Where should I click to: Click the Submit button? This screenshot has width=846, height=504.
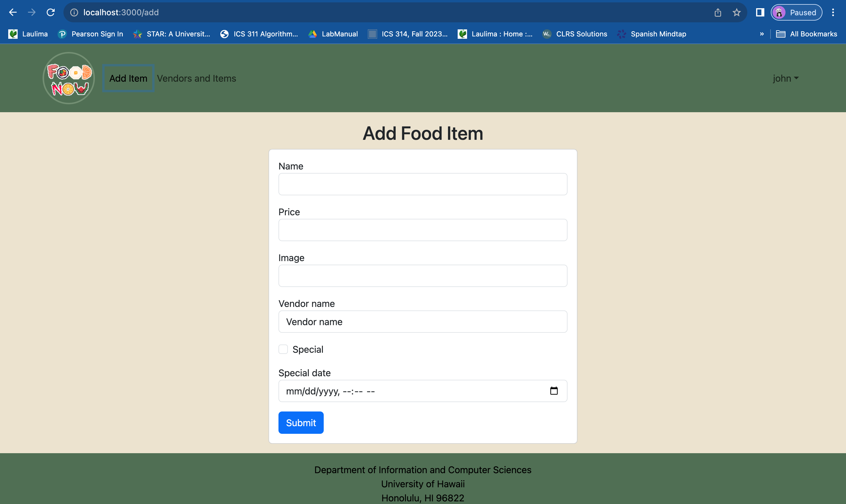tap(301, 423)
